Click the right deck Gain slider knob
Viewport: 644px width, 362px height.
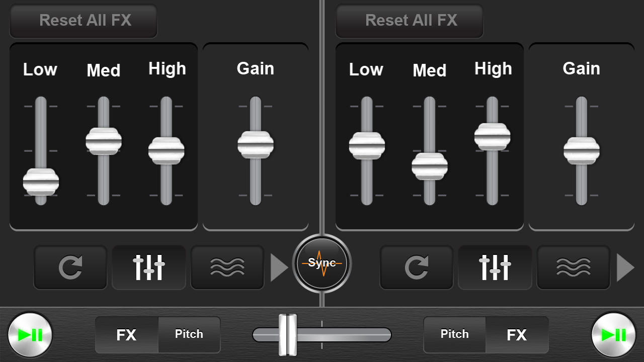tap(582, 151)
